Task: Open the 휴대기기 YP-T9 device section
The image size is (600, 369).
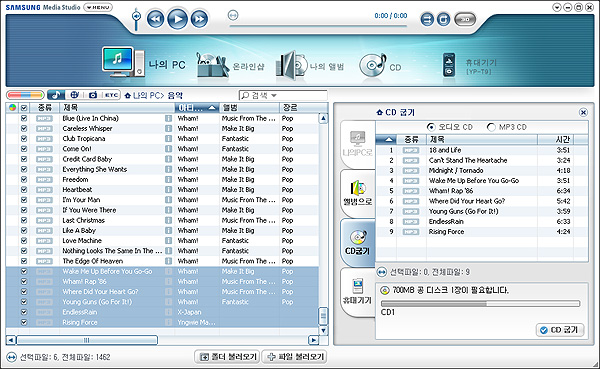Action: click(x=470, y=66)
